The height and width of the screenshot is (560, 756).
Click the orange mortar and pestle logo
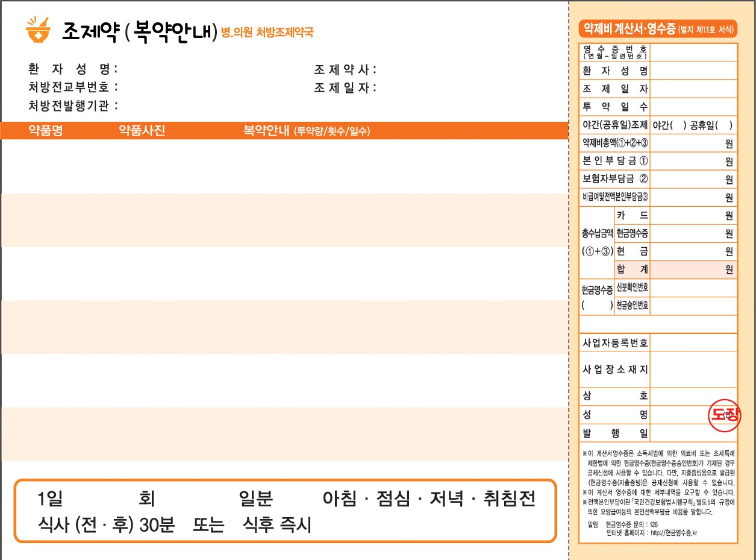[39, 30]
